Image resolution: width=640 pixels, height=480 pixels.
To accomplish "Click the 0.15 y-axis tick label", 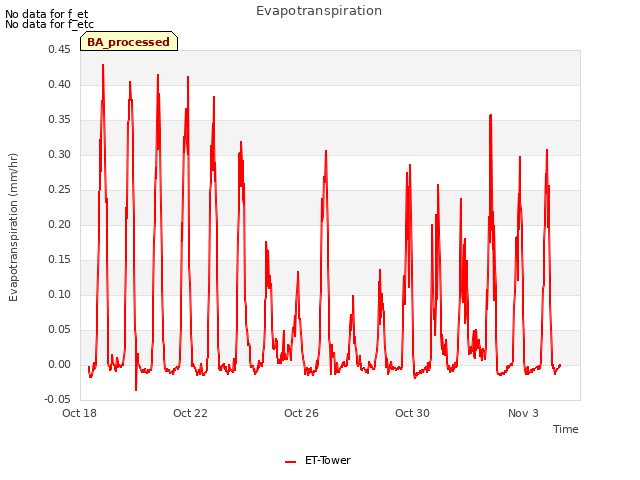I will 59,260.
